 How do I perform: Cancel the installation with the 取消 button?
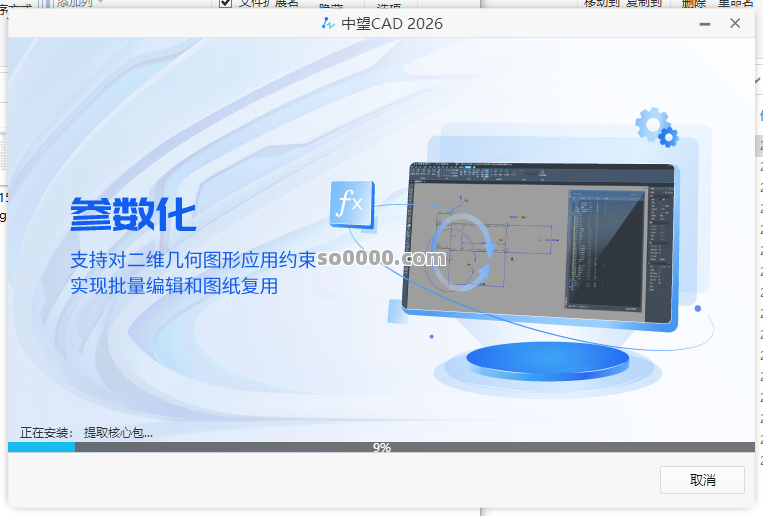point(702,480)
